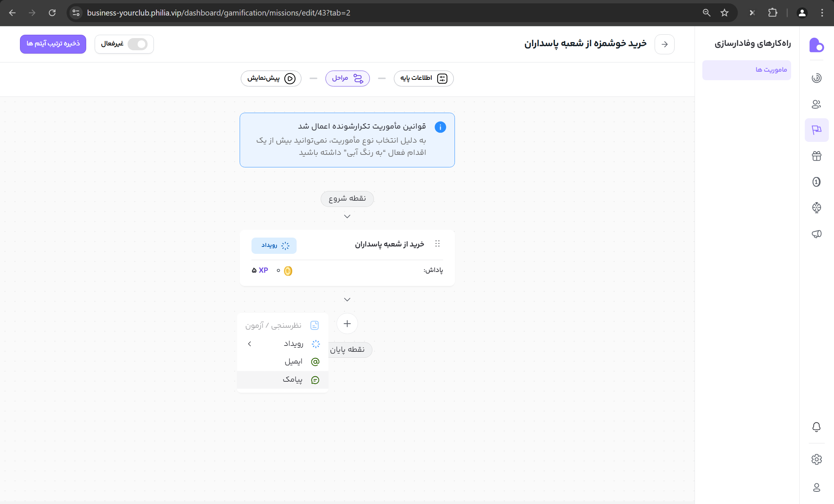Open notifications bell icon
834x504 pixels.
[817, 427]
